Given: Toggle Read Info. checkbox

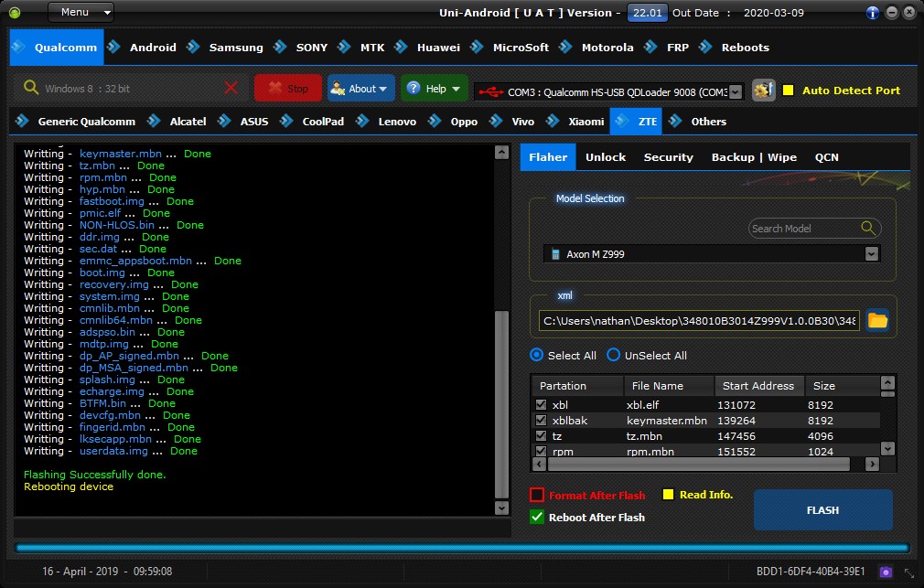Looking at the screenshot, I should pyautogui.click(x=668, y=495).
